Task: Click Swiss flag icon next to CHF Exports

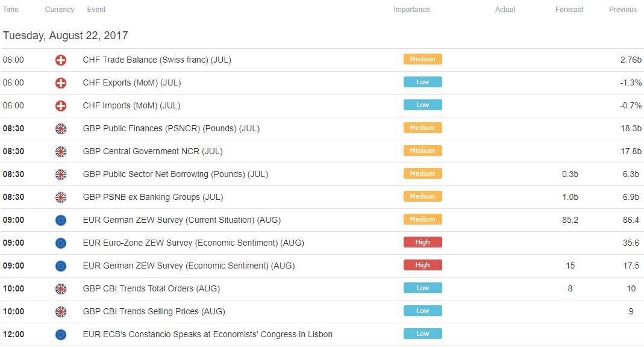Action: (61, 83)
